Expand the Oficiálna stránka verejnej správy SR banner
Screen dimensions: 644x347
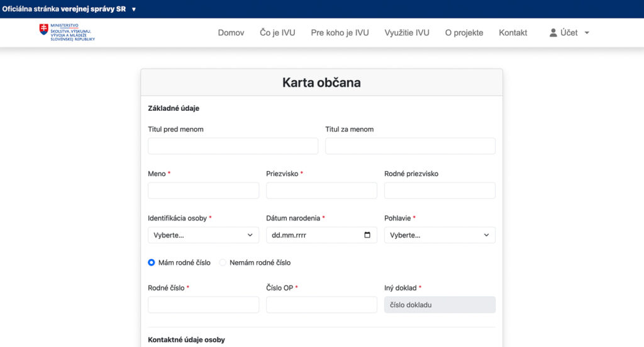click(133, 9)
